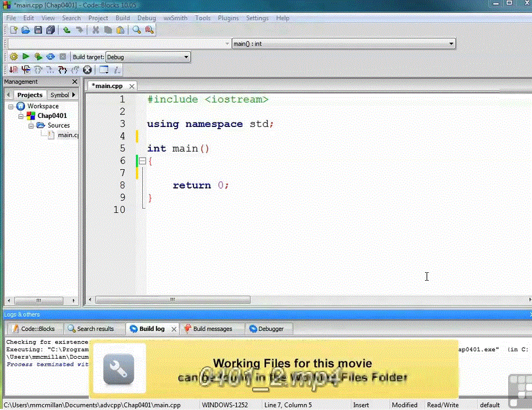Open the empty scope combo box
The height and width of the screenshot is (410, 532).
click(119, 43)
